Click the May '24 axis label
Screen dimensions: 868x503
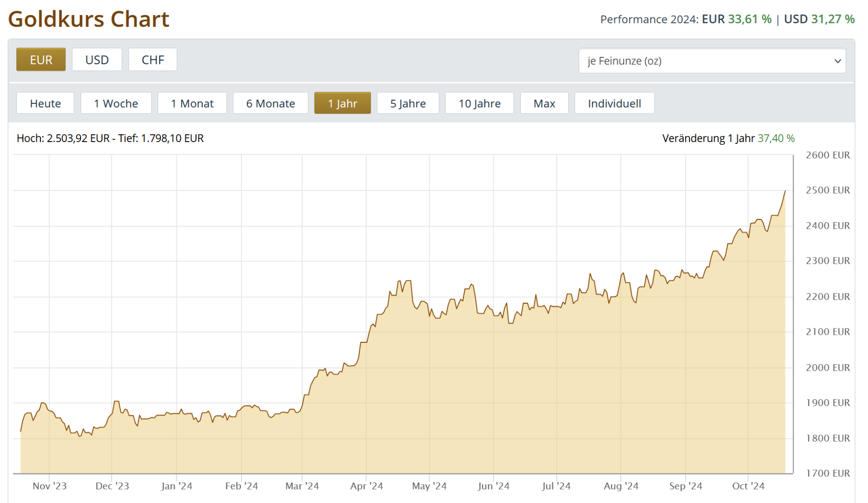(x=429, y=486)
